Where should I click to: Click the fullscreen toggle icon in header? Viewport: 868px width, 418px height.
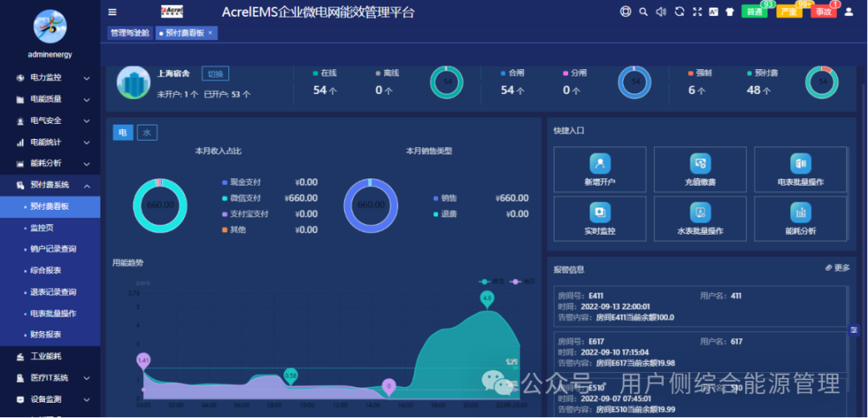click(696, 12)
